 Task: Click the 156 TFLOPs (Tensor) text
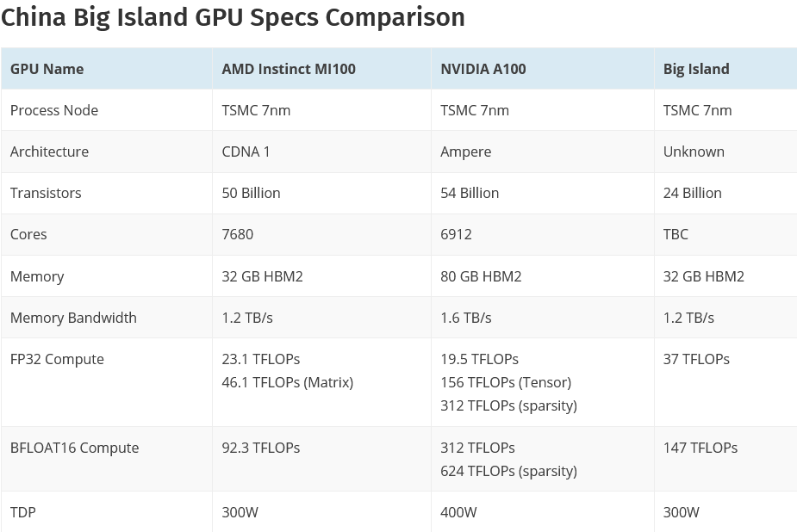click(506, 383)
